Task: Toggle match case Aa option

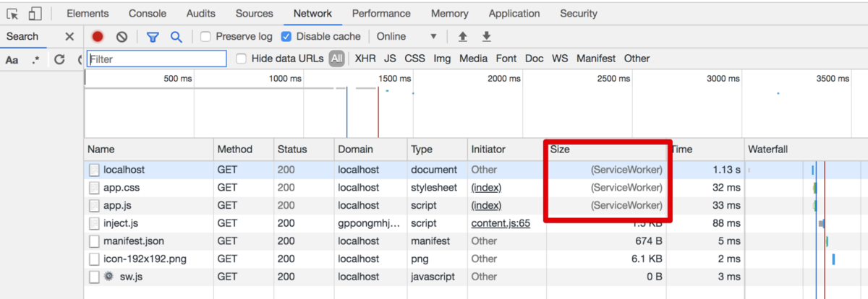Action: 12,59
